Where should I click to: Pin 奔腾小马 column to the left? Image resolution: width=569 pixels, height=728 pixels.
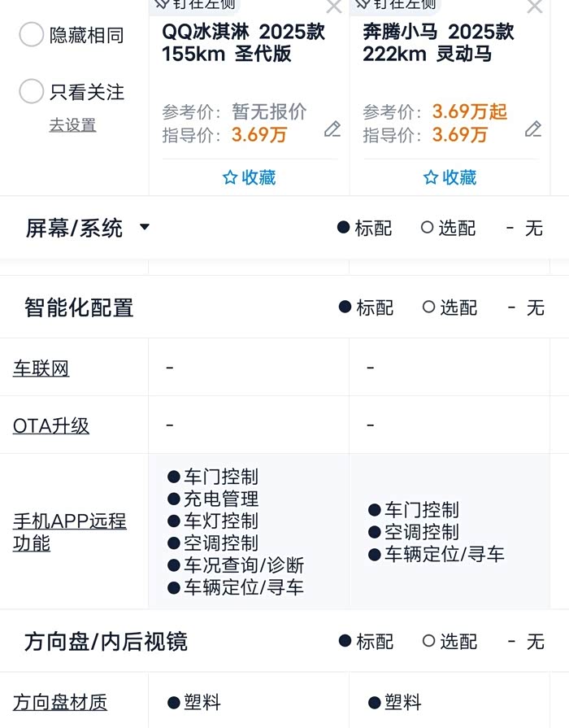[x=362, y=3]
